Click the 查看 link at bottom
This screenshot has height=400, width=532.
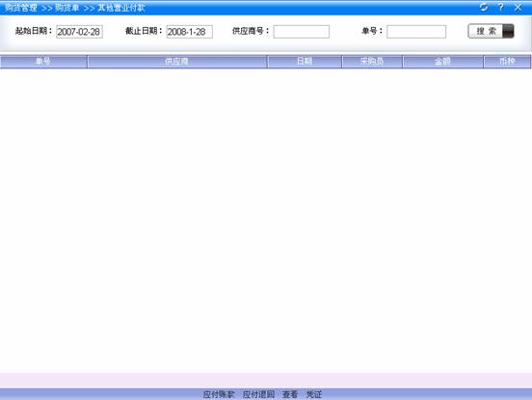290,394
